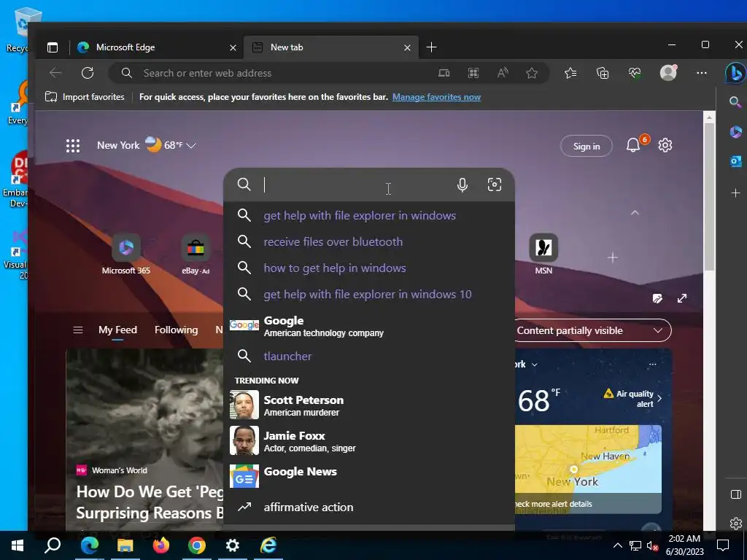The image size is (747, 560).
Task: Open the profile avatar icon
Action: [668, 72]
